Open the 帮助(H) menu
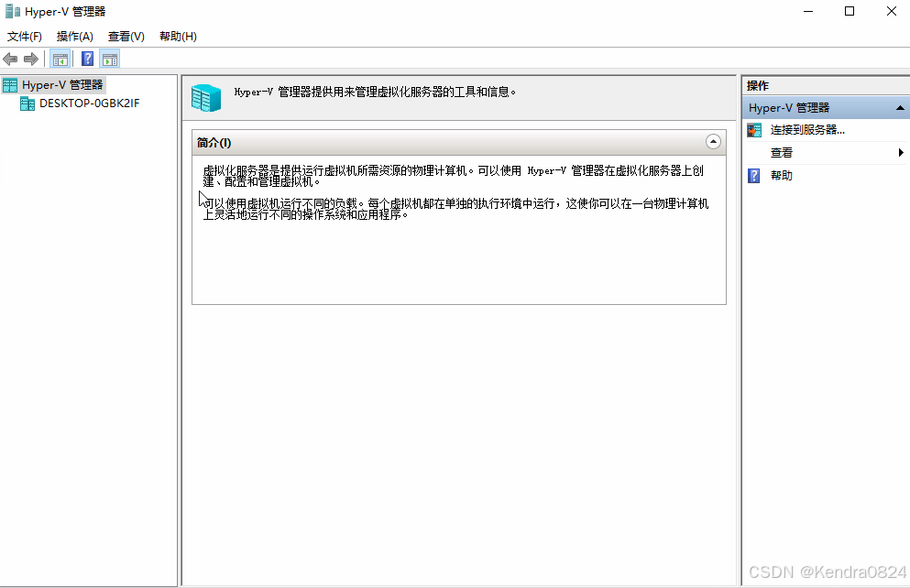This screenshot has height=588, width=910. click(x=177, y=36)
